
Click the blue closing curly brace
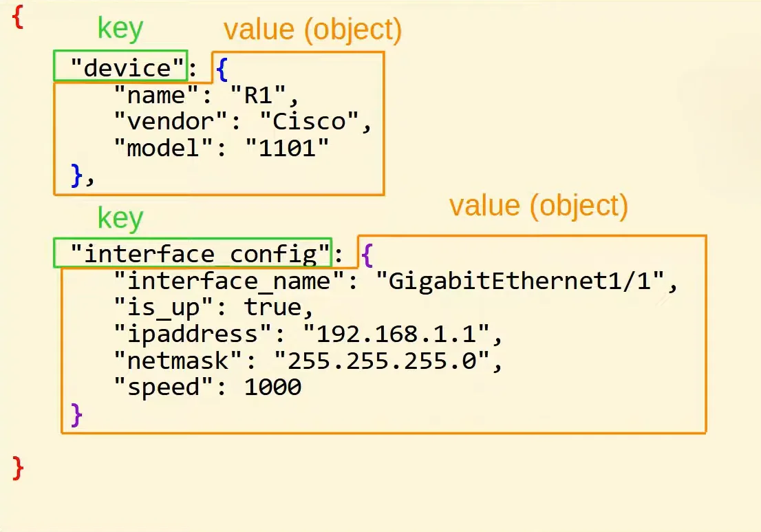[x=76, y=175]
